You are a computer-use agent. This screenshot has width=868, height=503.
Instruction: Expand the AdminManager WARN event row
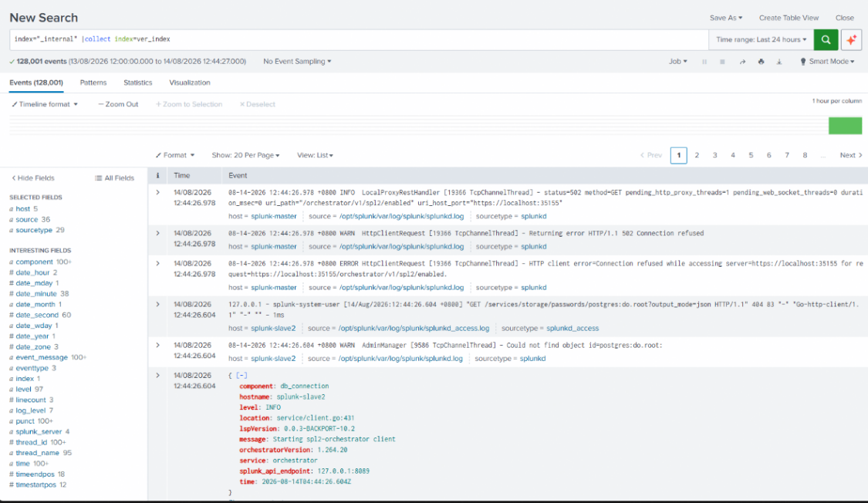157,346
